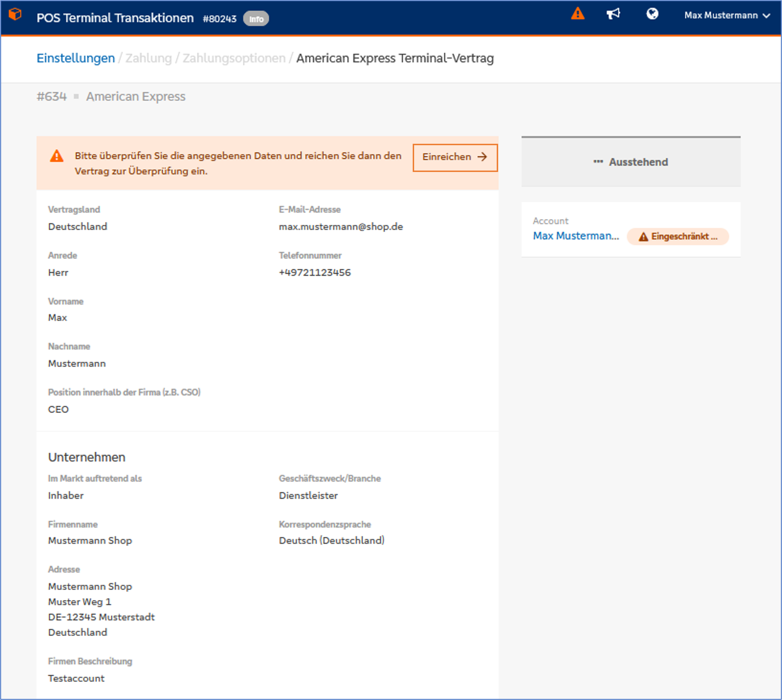782x700 pixels.
Task: Click the Vertragsland value Deutschland
Action: [x=77, y=227]
